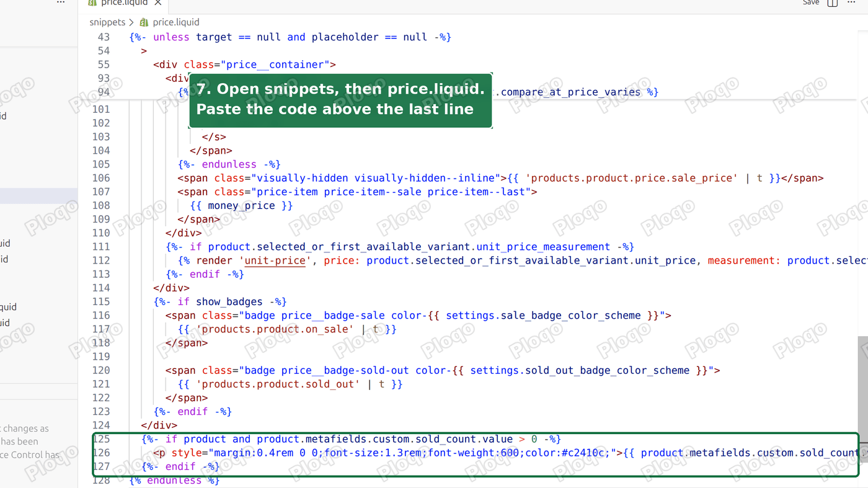Click line number 116 in the gutter

click(x=100, y=316)
